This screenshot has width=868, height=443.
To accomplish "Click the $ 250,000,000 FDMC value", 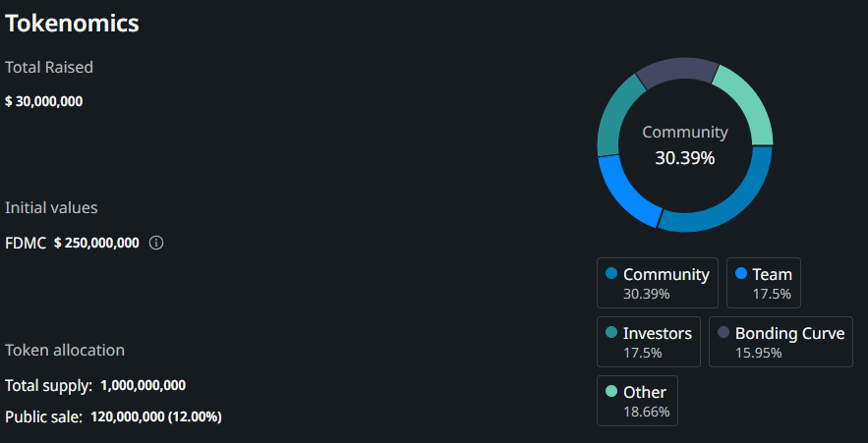I will point(96,243).
